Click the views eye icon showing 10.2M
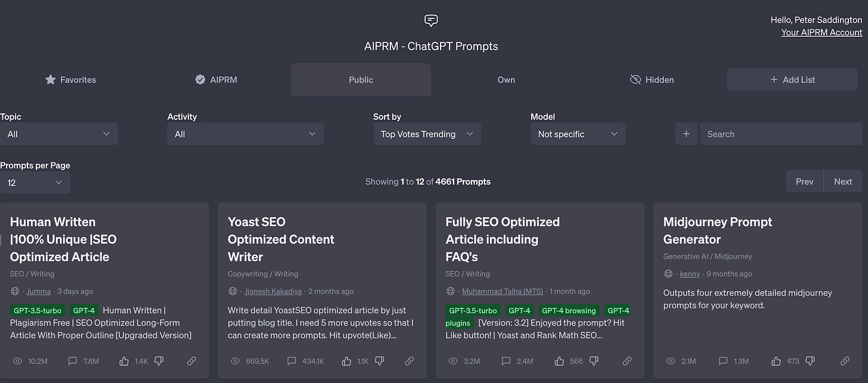 click(x=18, y=361)
